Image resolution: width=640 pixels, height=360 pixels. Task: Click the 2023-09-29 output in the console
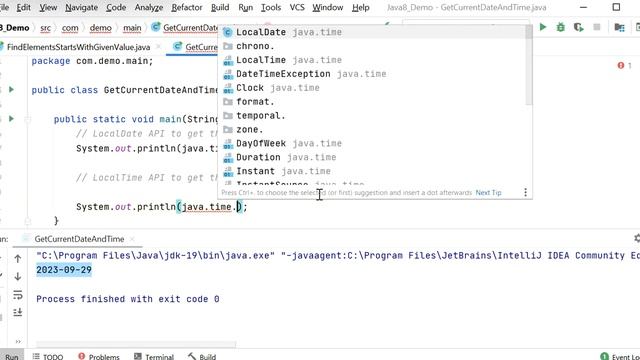click(x=64, y=270)
